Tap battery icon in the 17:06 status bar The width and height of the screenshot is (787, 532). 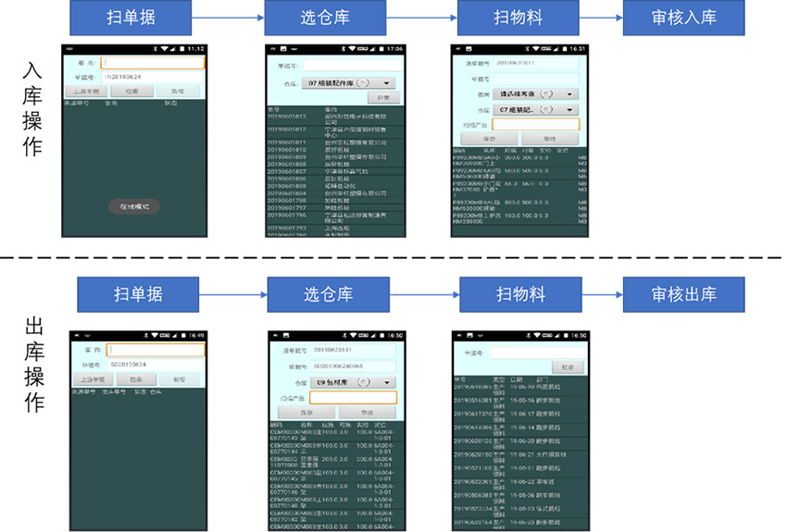tap(381, 49)
